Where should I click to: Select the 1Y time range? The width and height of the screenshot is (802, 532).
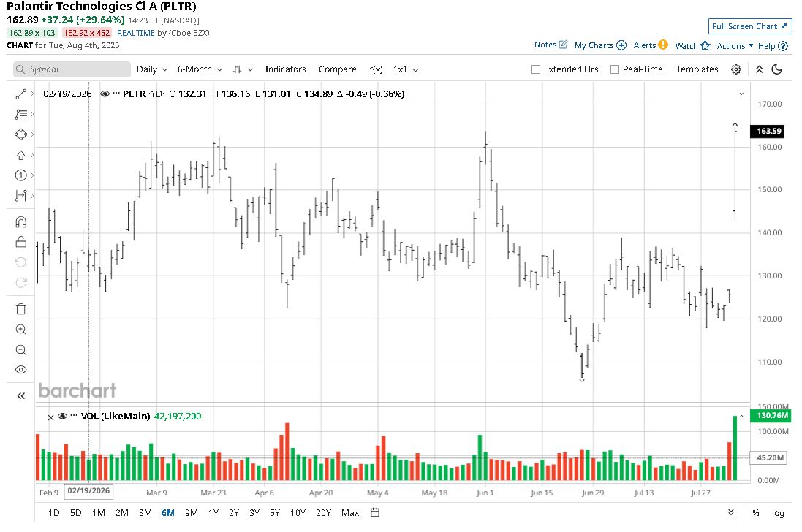pyautogui.click(x=213, y=512)
